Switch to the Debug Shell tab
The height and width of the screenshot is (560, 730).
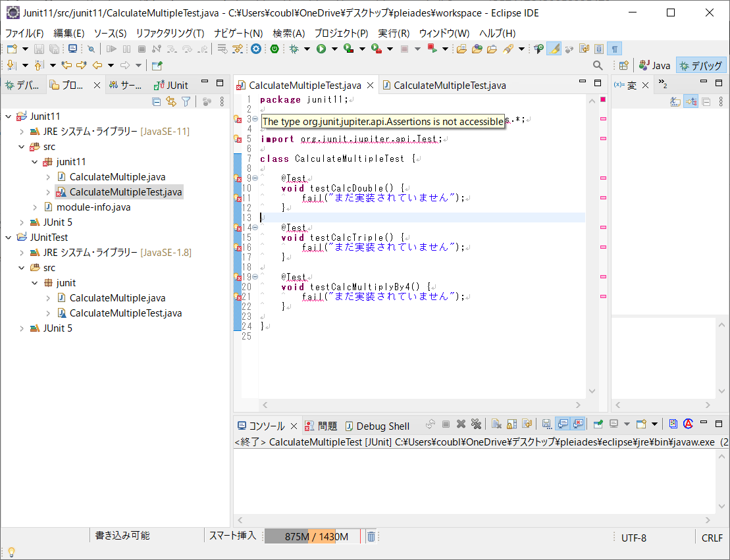click(378, 426)
